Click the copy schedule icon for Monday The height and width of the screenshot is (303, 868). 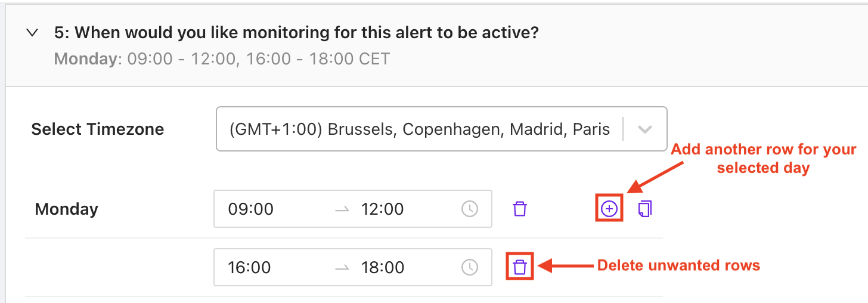pos(645,209)
